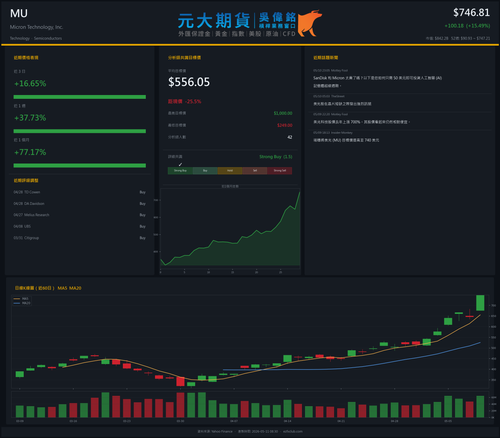
Task: Select the 04/27 Melius Research rating row
Action: (x=80, y=215)
